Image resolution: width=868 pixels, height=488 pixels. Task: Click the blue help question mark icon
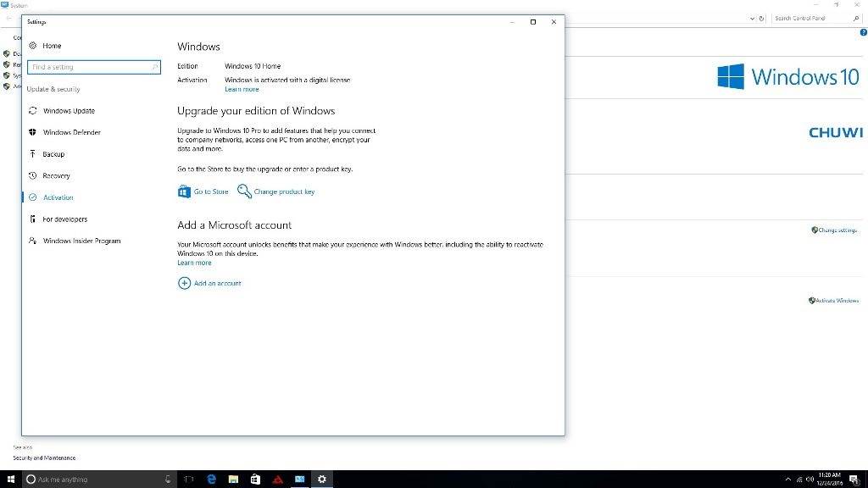click(x=863, y=32)
